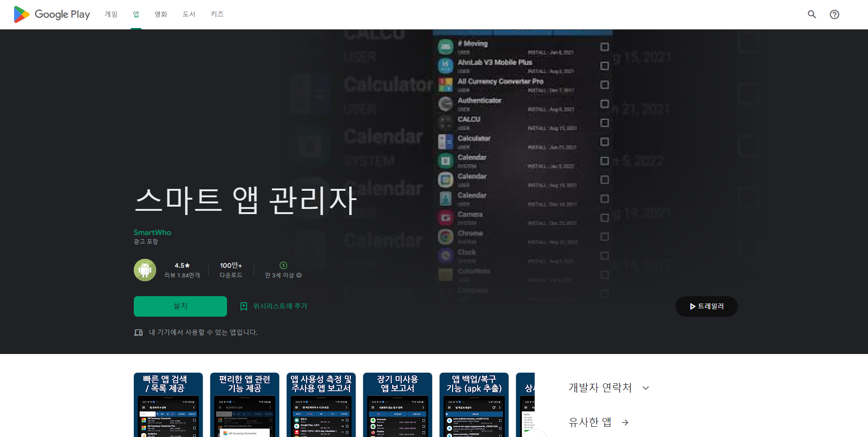Click the Google Play logo icon
Viewport: 868px width, 437px height.
coord(21,14)
